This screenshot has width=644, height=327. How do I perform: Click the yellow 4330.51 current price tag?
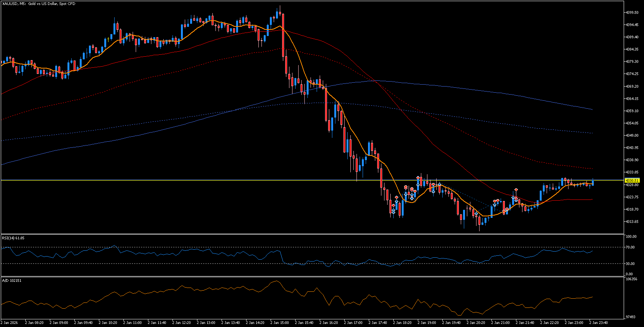pos(632,180)
